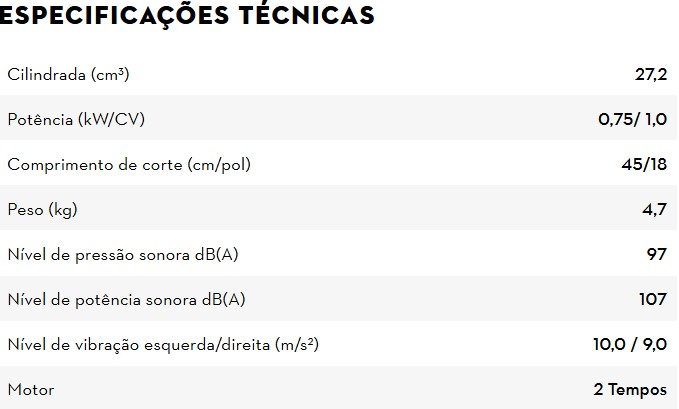Viewport: 679px width, 409px height.
Task: Select the Motor label
Action: pyautogui.click(x=31, y=389)
